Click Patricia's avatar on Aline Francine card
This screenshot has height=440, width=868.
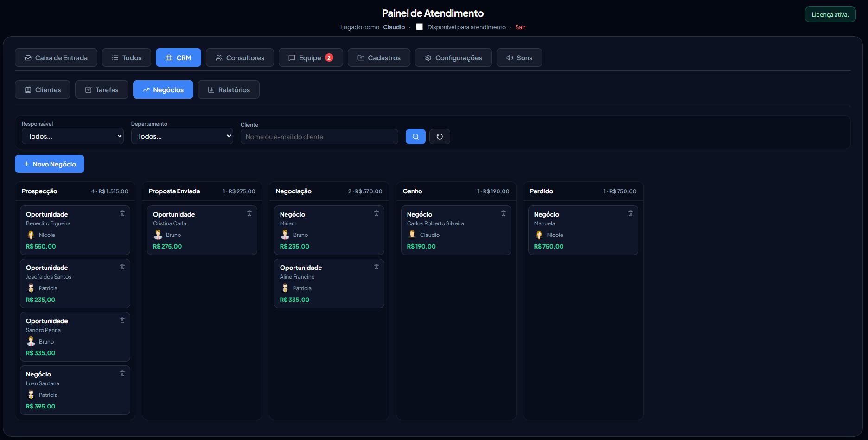(x=285, y=288)
